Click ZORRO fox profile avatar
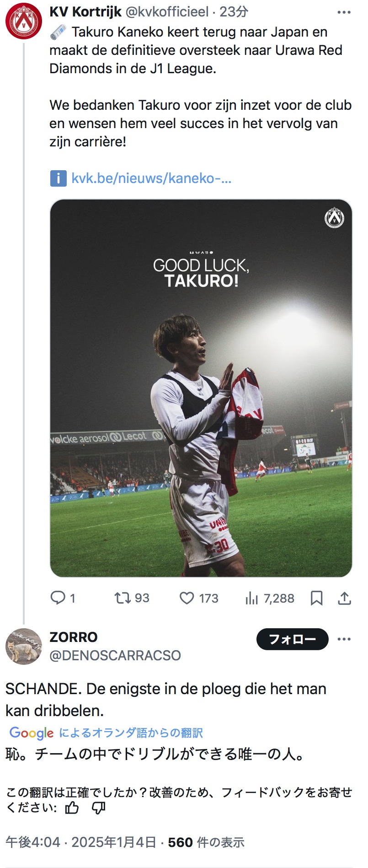Image resolution: width=368 pixels, height=868 pixels. pos(23,646)
